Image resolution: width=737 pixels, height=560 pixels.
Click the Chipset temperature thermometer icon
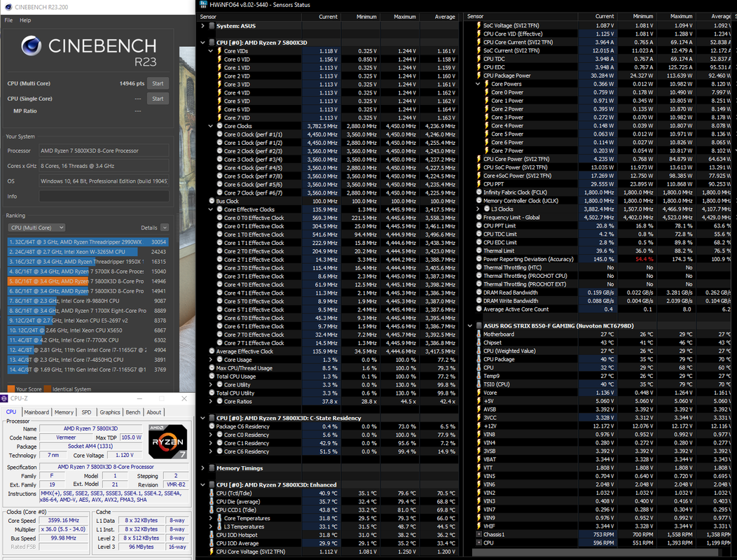point(479,343)
